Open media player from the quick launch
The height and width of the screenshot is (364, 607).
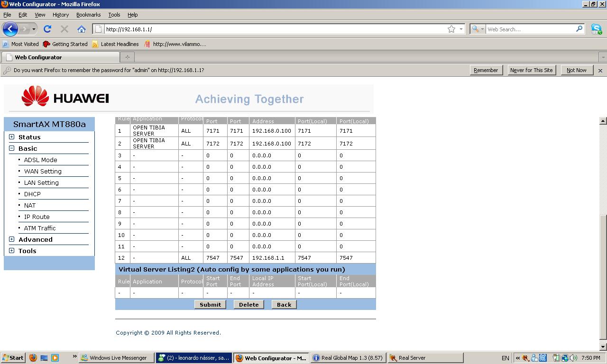[x=55, y=358]
